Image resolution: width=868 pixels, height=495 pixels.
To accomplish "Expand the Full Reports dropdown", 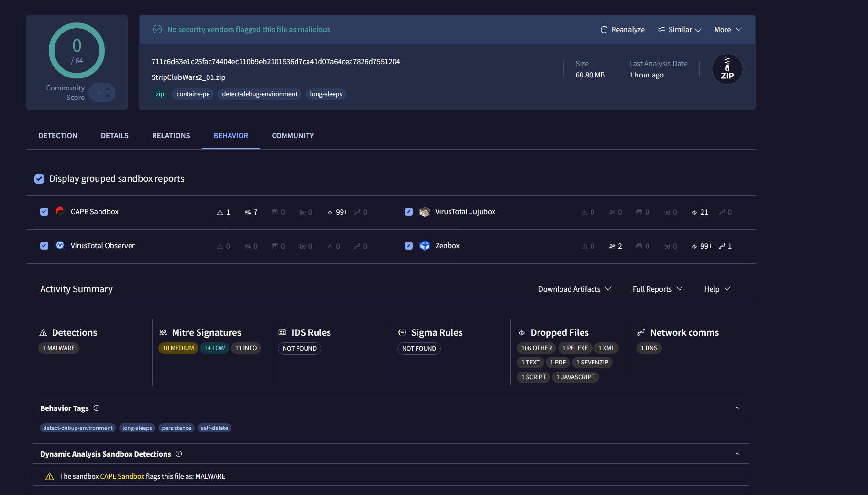I will tap(657, 289).
